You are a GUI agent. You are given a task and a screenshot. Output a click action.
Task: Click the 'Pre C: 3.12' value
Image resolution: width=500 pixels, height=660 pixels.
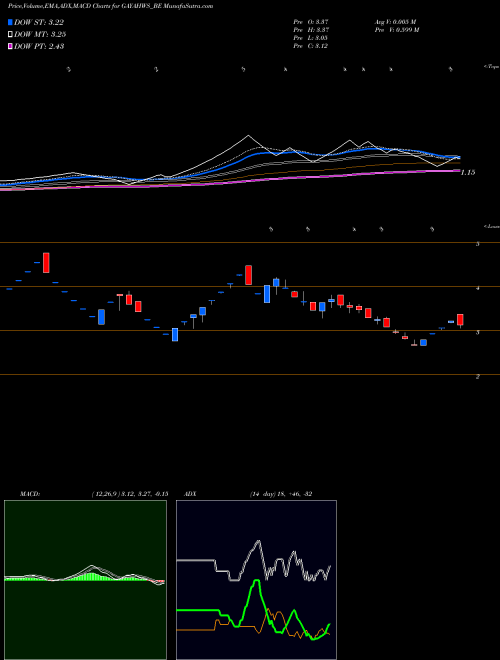coord(311,46)
